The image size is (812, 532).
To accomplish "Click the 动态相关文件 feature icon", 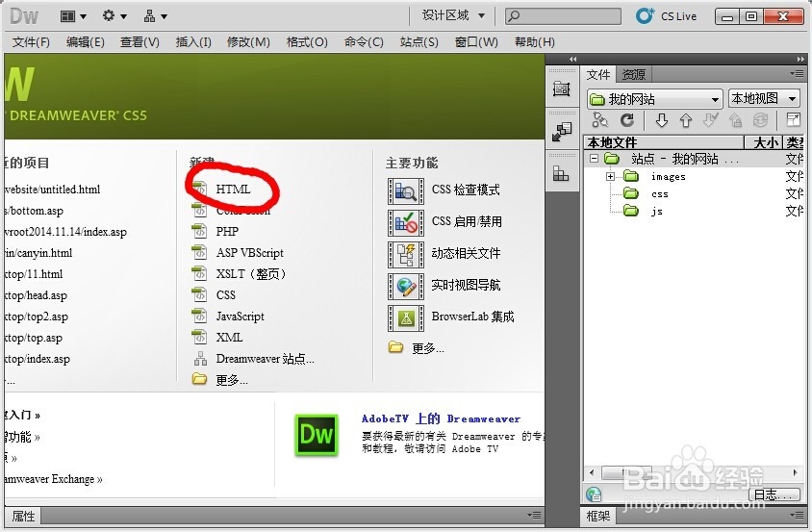I will 406,254.
